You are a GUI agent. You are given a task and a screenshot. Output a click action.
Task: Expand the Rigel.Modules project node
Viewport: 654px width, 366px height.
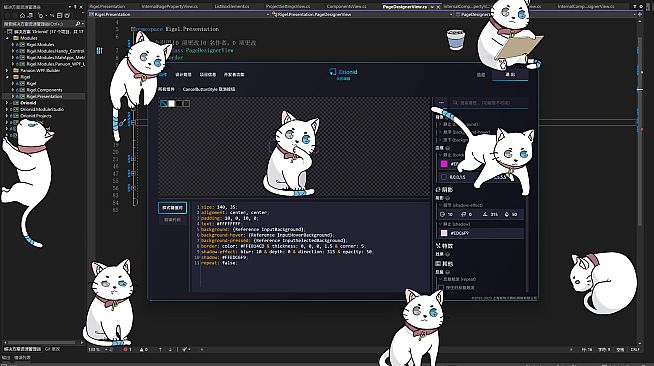pyautogui.click(x=13, y=44)
